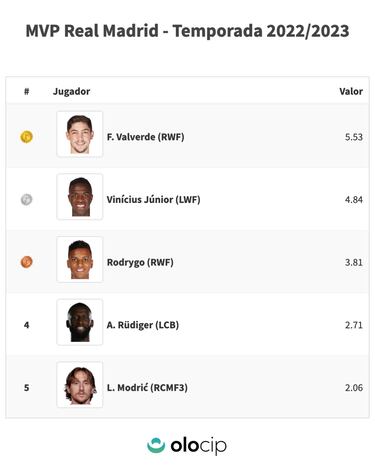Sort by the Valor column header
The image size is (375, 468).
[351, 91]
